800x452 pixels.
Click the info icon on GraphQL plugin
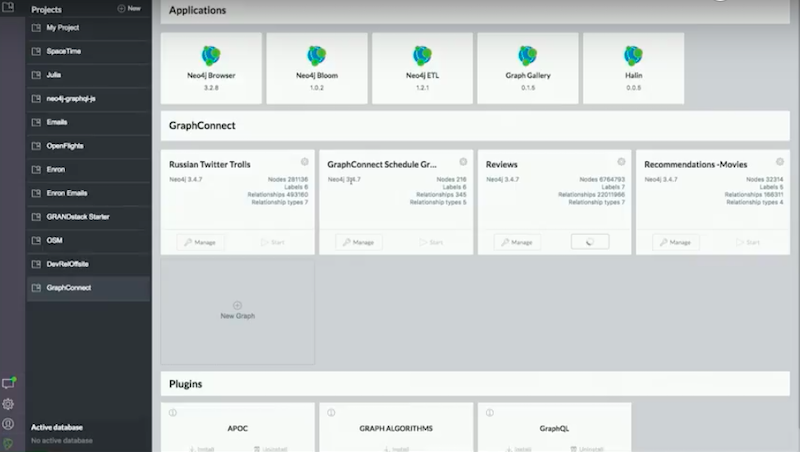click(x=490, y=413)
